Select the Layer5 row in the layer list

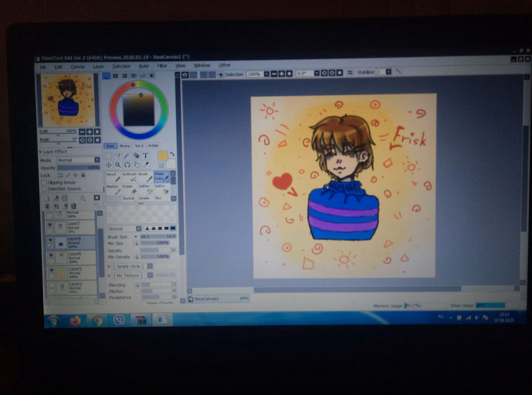click(x=72, y=273)
